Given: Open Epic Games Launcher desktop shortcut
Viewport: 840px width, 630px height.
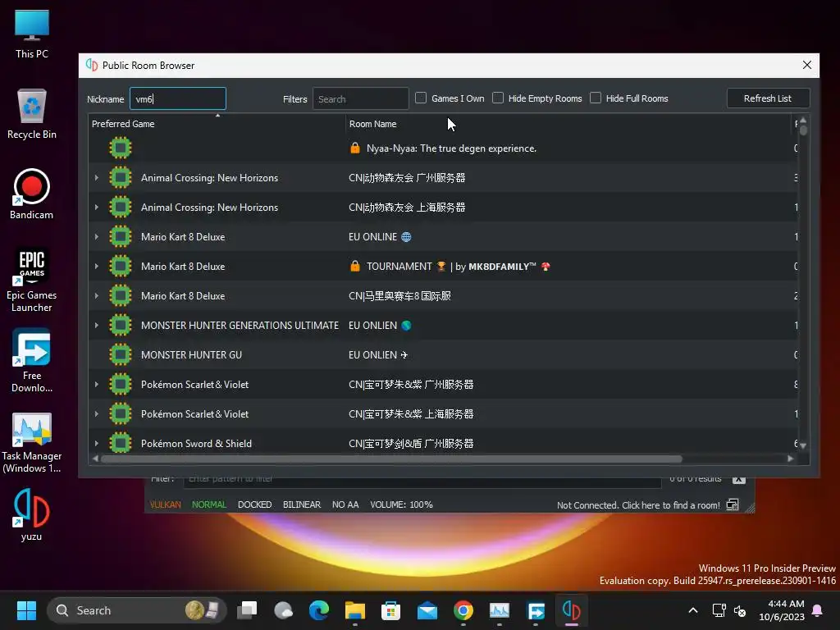Looking at the screenshot, I should (32, 281).
